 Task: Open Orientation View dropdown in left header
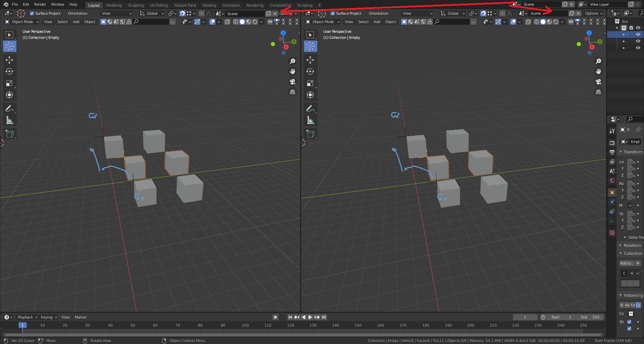(x=116, y=13)
